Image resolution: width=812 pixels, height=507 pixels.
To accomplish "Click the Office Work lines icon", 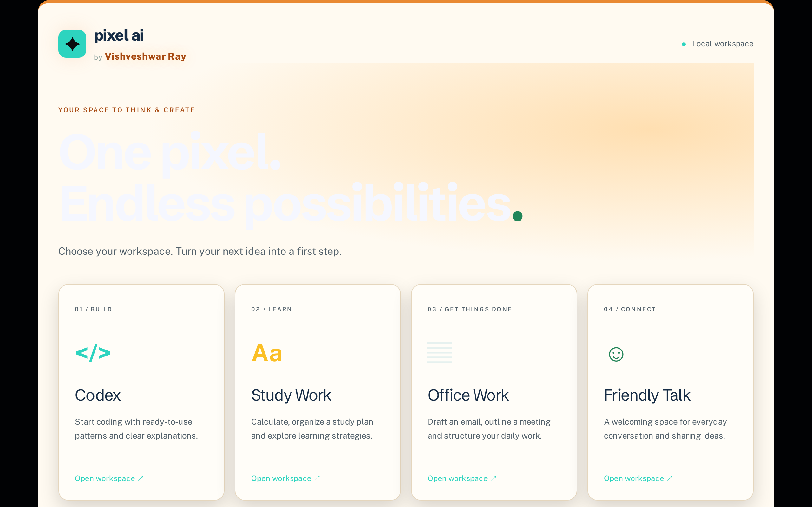I will [x=440, y=352].
